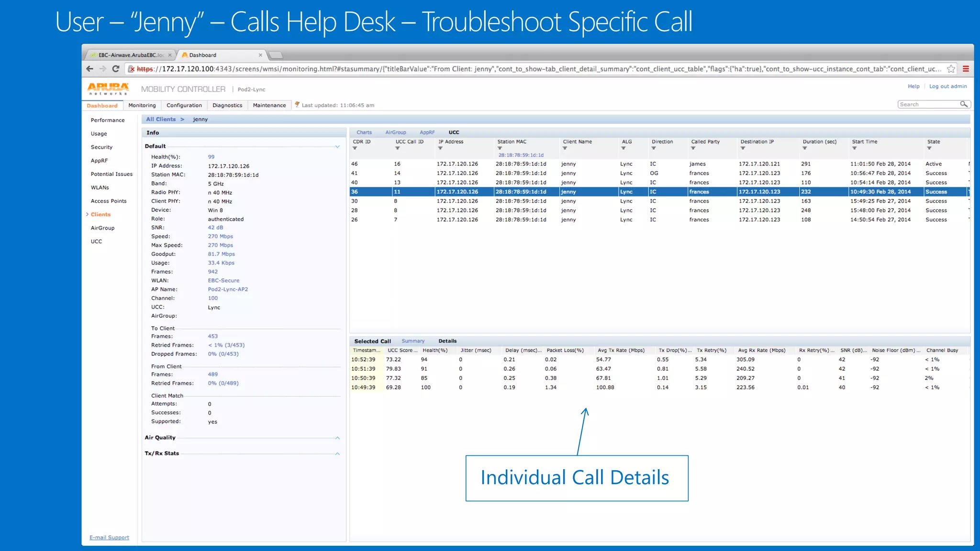Filter the Direction column
980x551 pixels.
pos(654,148)
